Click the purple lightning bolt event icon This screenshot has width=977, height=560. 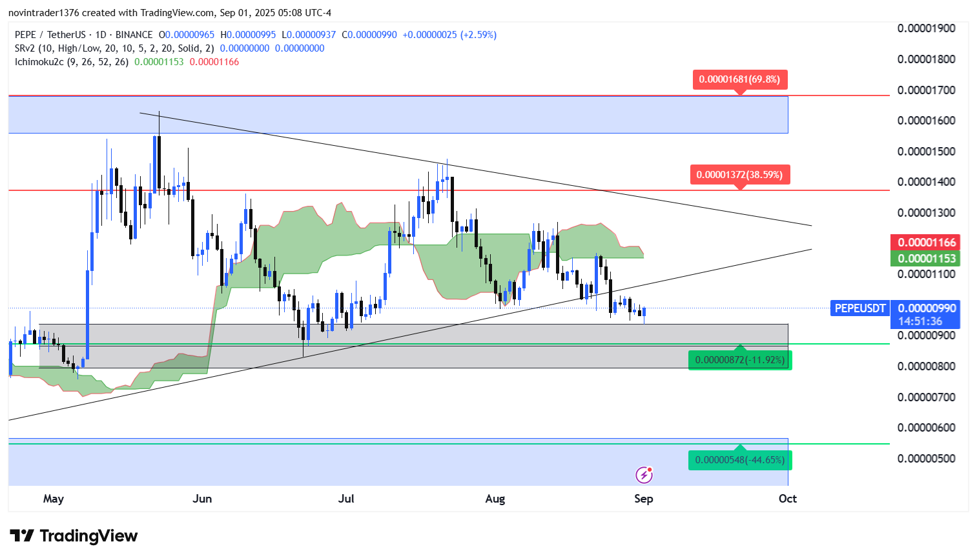point(644,475)
